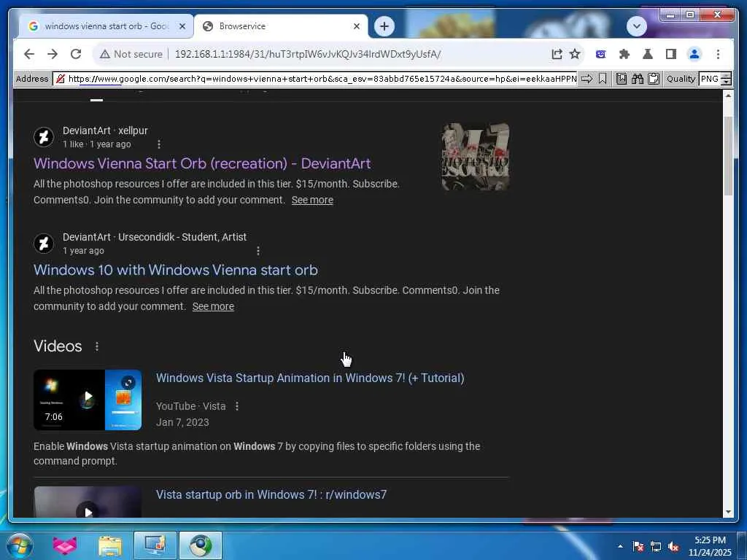Click the Browservice clipboard icon
Image resolution: width=747 pixels, height=560 pixels.
pyautogui.click(x=654, y=79)
